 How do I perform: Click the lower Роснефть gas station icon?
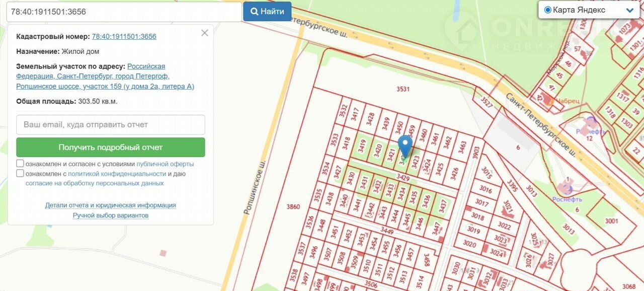(x=569, y=189)
